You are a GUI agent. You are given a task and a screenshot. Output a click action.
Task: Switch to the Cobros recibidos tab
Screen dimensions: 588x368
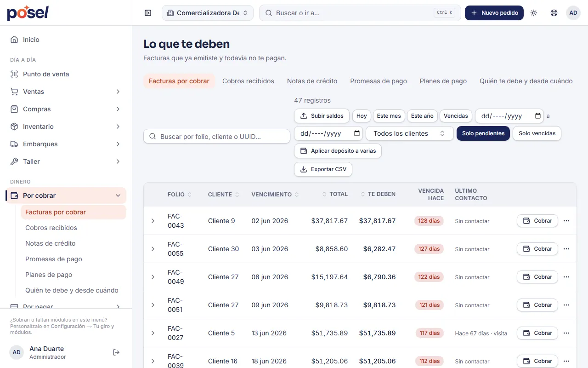coord(248,81)
